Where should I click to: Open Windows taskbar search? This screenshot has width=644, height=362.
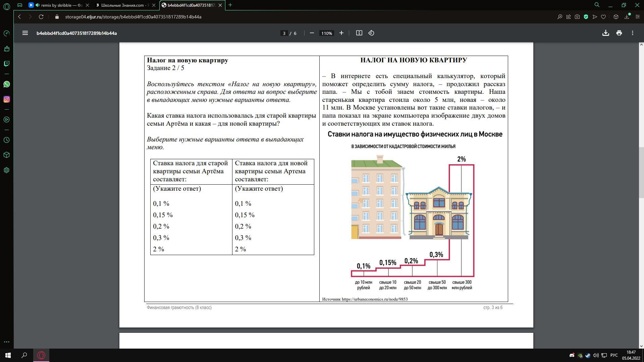tap(24, 355)
